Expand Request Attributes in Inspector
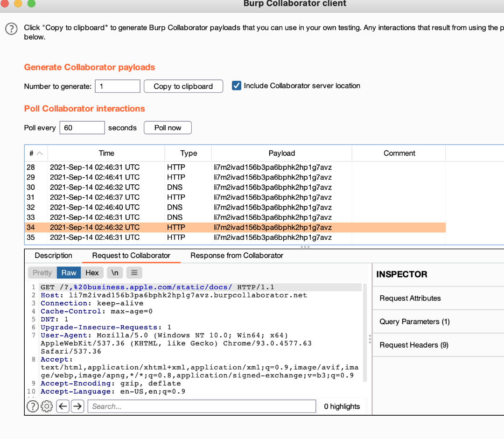The height and width of the screenshot is (439, 504). point(438,298)
